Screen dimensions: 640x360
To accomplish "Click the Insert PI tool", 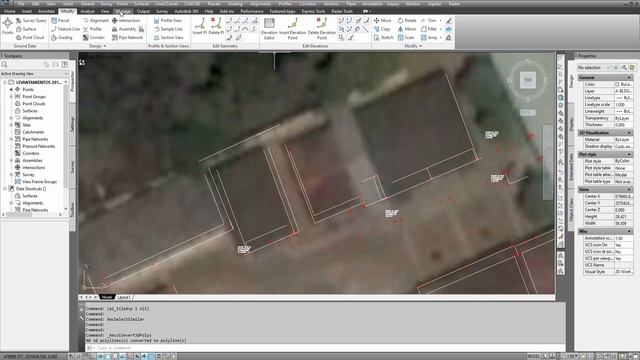I will point(200,26).
